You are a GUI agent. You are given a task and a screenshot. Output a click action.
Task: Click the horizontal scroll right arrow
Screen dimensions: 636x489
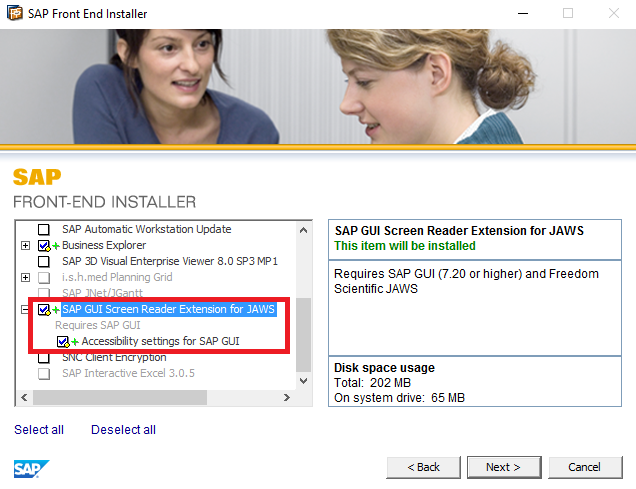287,398
